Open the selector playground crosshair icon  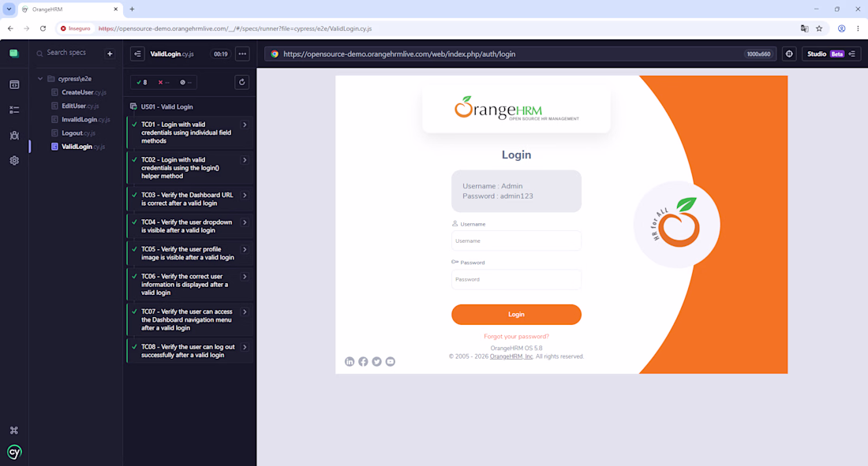point(789,54)
